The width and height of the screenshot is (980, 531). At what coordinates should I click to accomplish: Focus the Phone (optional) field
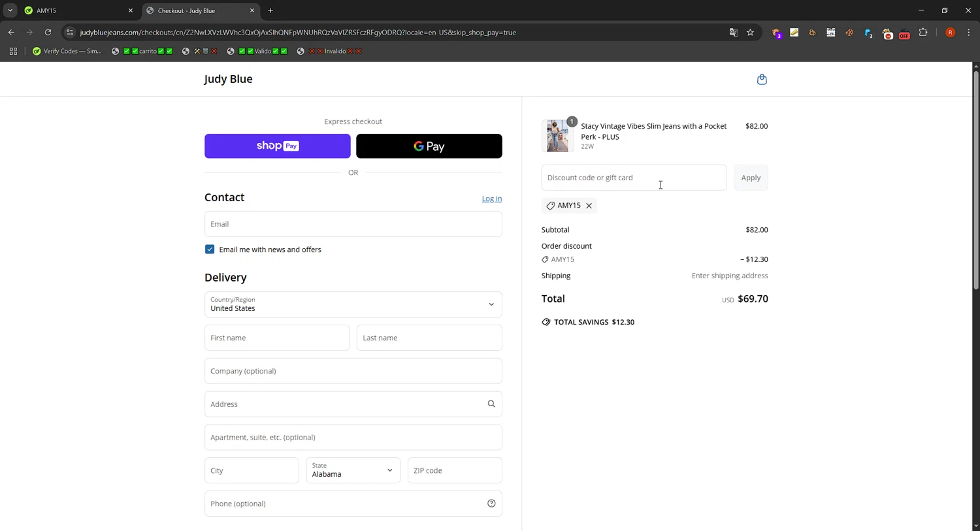[353, 504]
